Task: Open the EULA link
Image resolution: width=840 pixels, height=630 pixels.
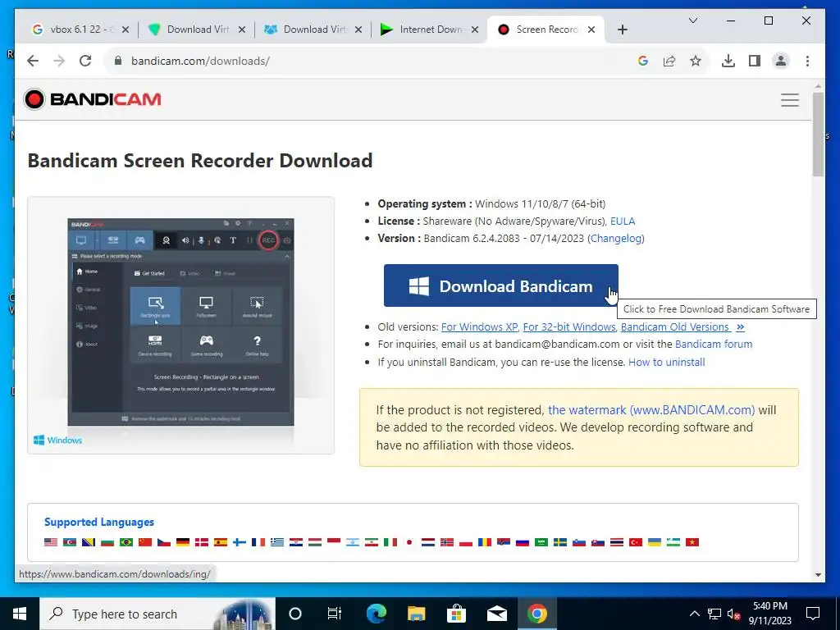Action: click(x=623, y=221)
